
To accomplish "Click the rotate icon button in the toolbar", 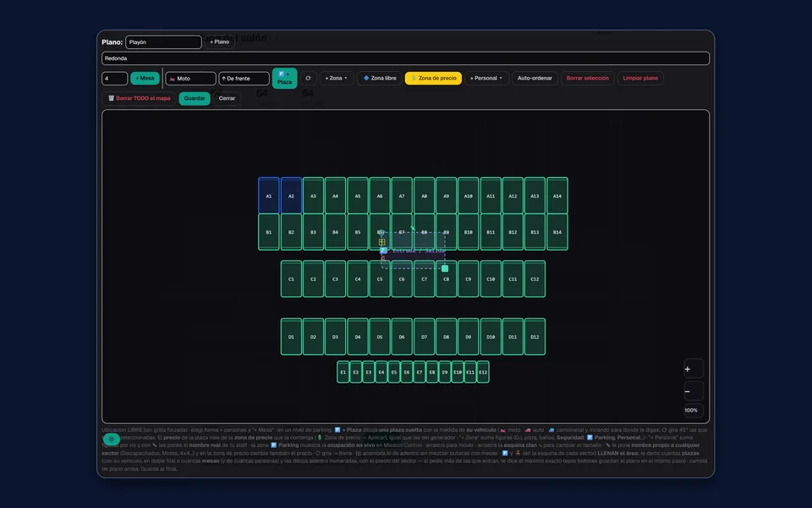I will [x=308, y=78].
